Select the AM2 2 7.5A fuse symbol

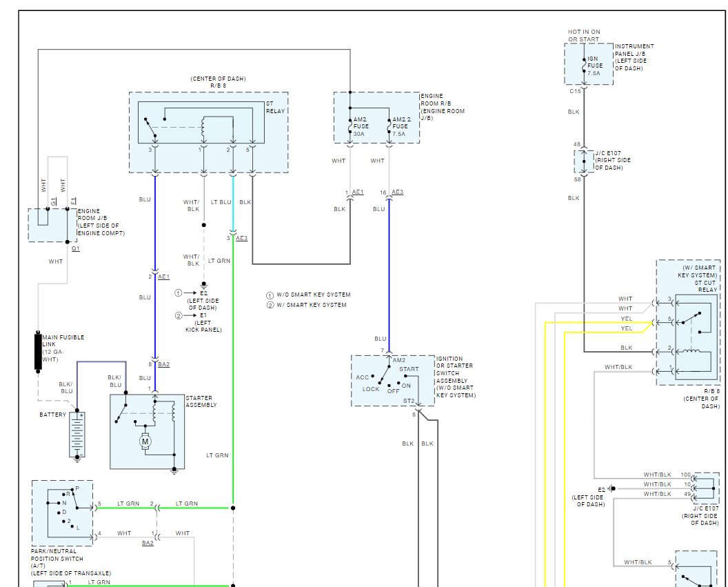pos(389,126)
